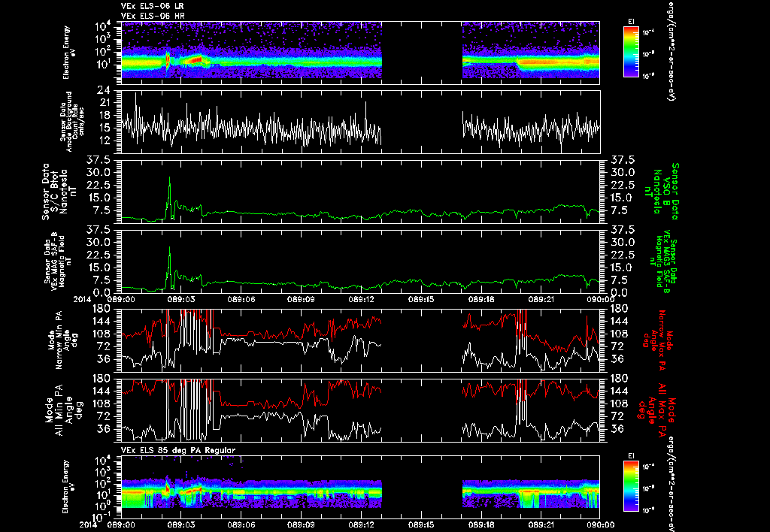770x532 pixels.
Task: Click the '089:09' label on the bottom time axis
Action: pyautogui.click(x=302, y=524)
